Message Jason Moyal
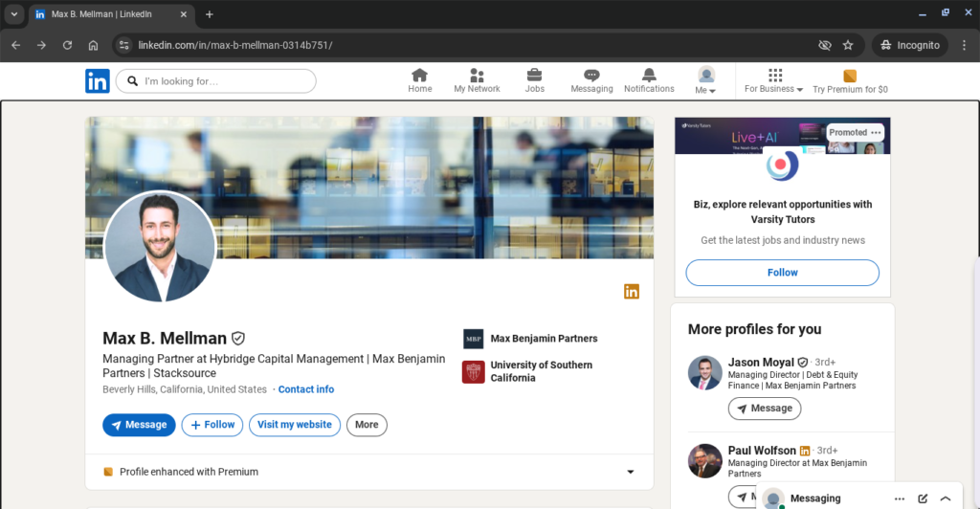The image size is (980, 509). pos(765,409)
